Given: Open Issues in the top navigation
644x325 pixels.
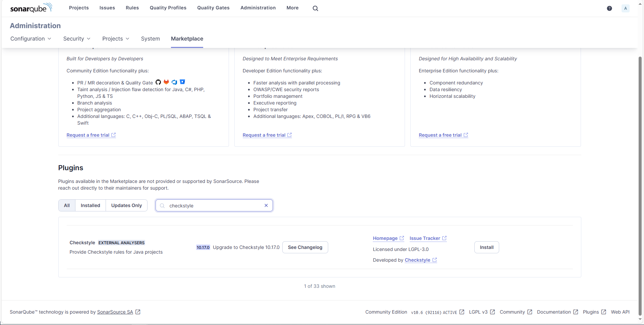Looking at the screenshot, I should (x=107, y=8).
